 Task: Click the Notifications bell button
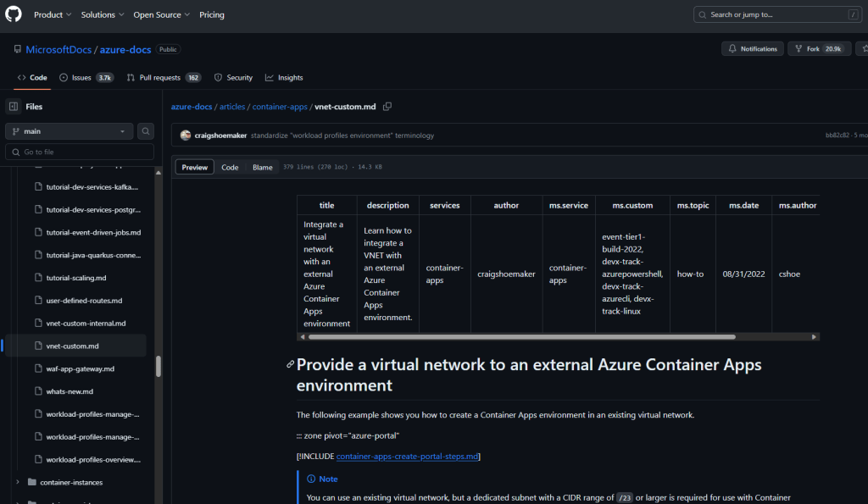(x=752, y=49)
